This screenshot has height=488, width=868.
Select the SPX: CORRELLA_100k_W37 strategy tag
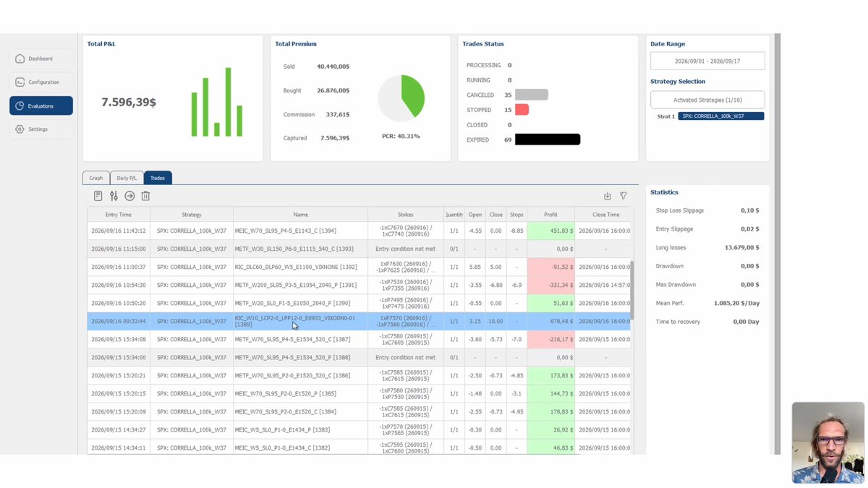[x=721, y=116]
